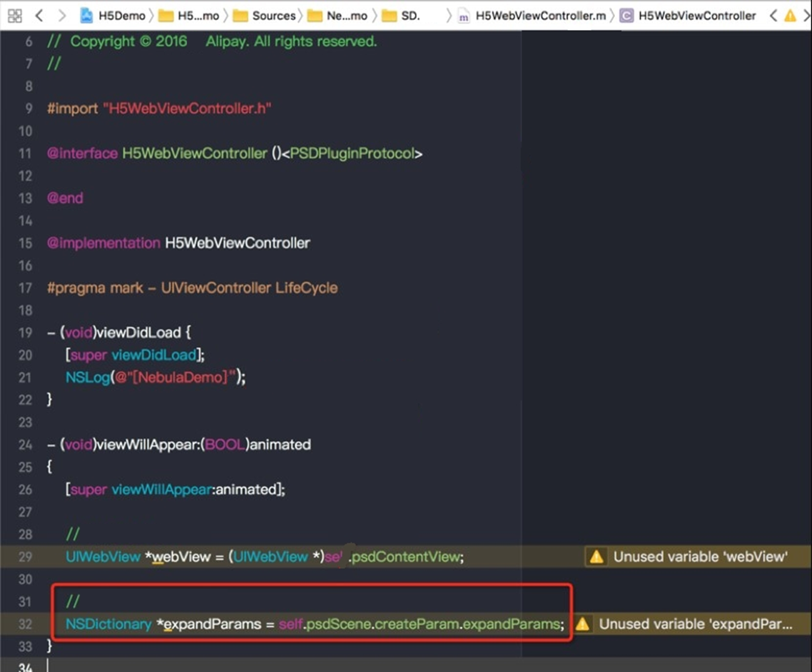Click line number 6 in the gutter
This screenshot has height=672, width=812.
(x=29, y=42)
